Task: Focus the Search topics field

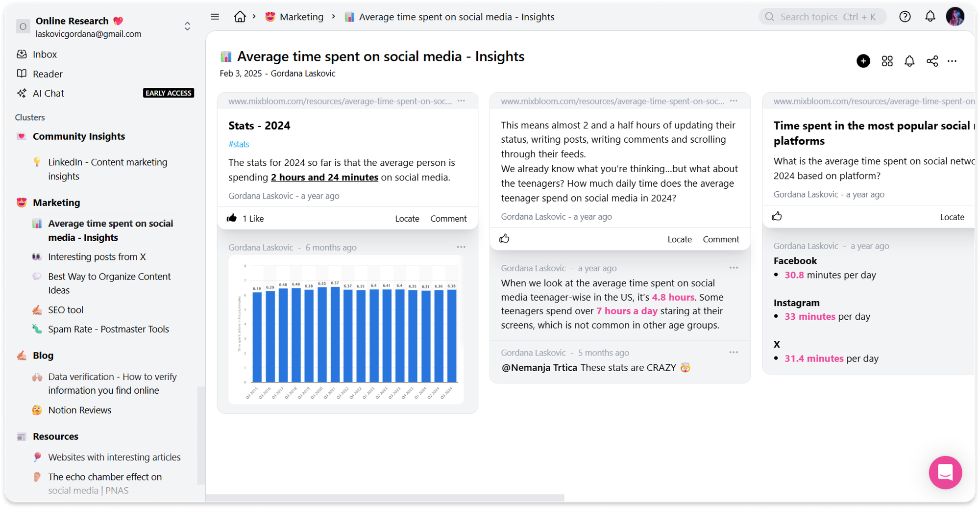Action: [823, 17]
